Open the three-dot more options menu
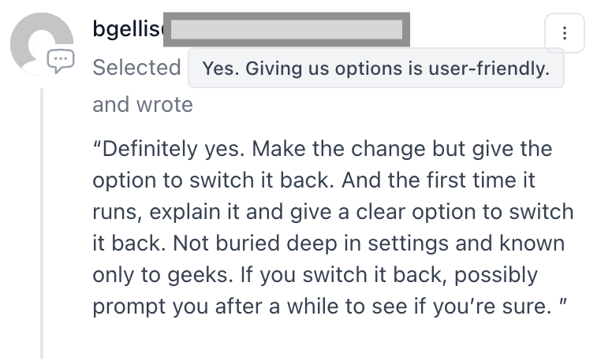The image size is (601, 364). (x=564, y=33)
